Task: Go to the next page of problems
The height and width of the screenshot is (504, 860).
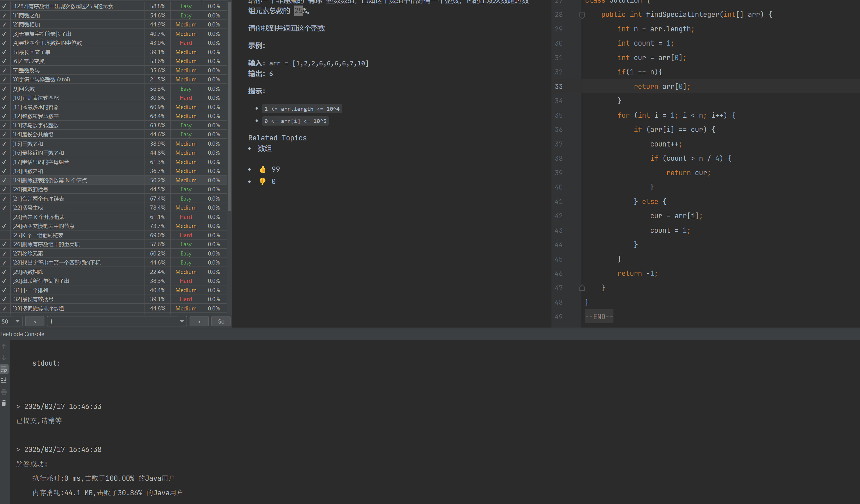Action: point(199,321)
